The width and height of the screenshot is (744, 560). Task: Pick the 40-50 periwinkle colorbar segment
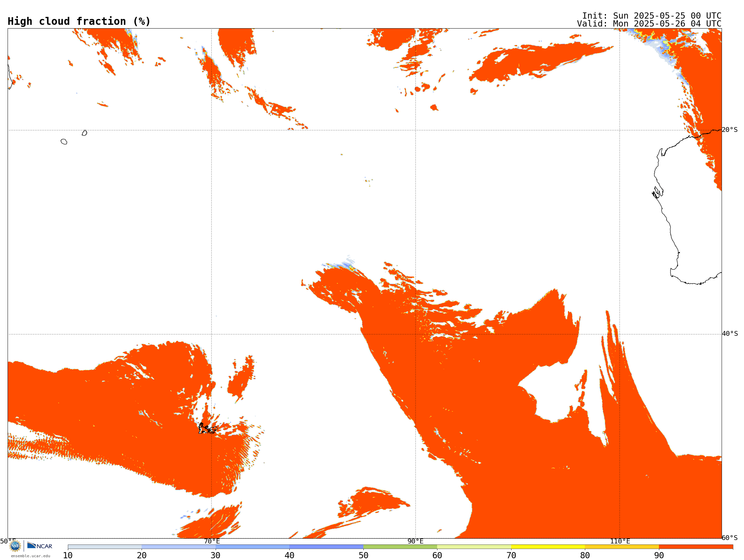326,547
